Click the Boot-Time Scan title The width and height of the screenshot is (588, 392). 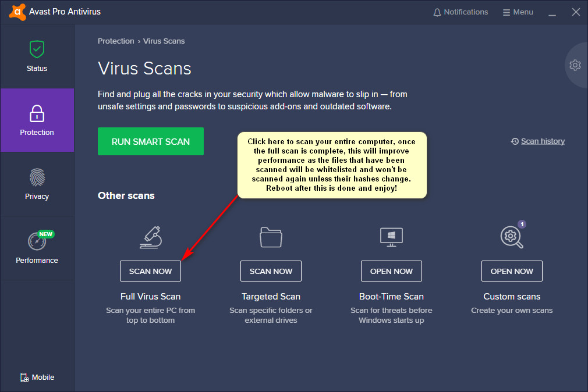click(391, 297)
